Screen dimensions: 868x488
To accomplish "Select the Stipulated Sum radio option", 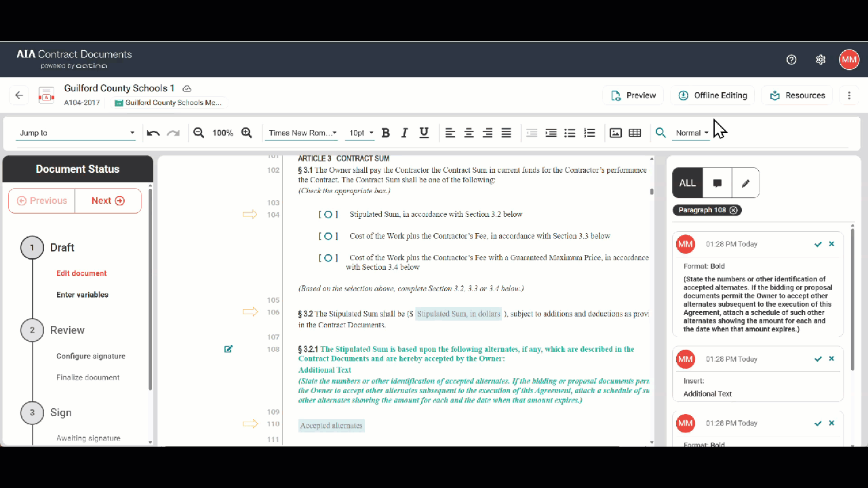I will click(328, 214).
